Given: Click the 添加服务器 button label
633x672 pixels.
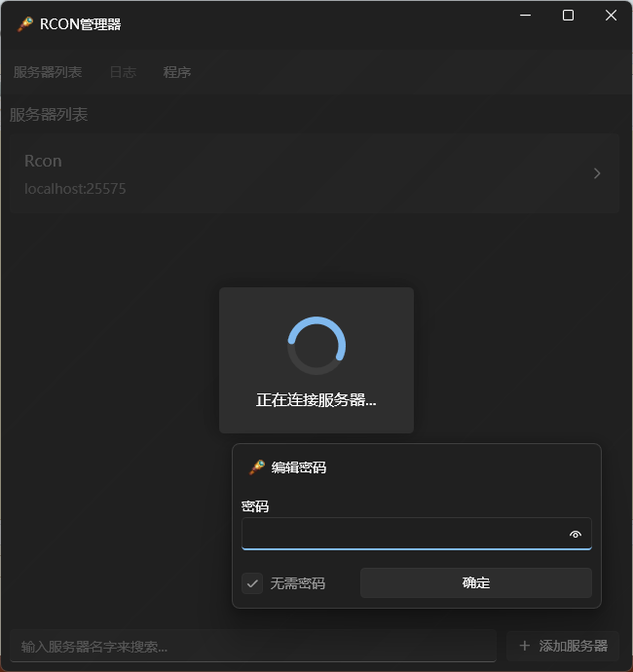Looking at the screenshot, I should coord(573,646).
